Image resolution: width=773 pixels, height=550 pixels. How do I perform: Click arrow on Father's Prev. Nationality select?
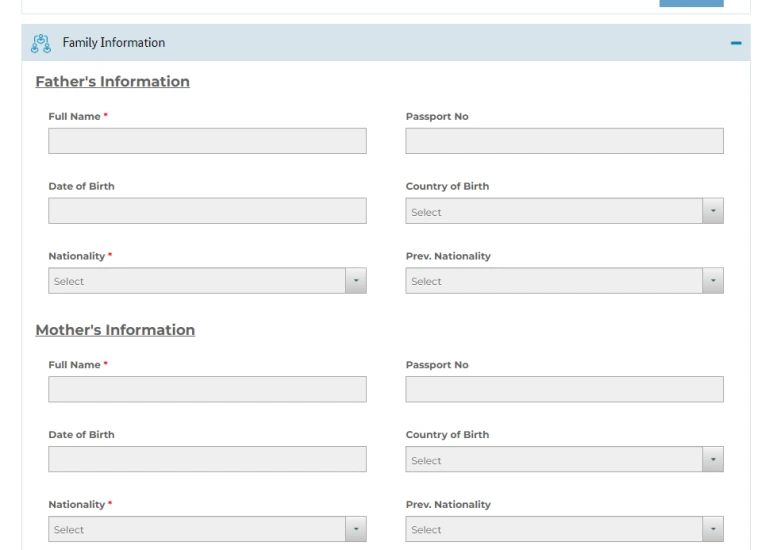713,281
